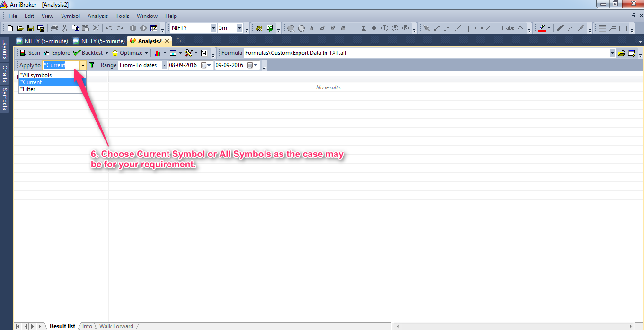Click the Formula path input field
The image size is (644, 330).
pyautogui.click(x=426, y=53)
